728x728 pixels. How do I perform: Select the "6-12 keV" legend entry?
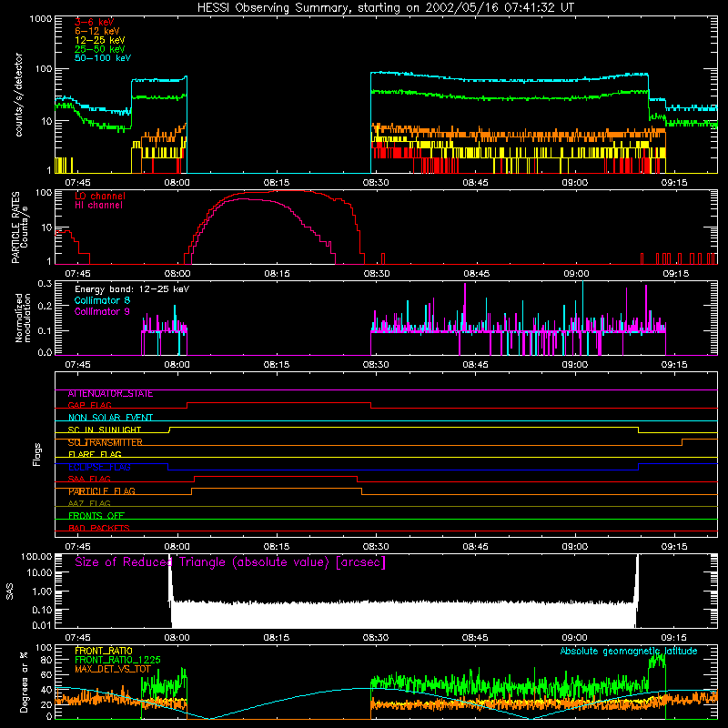[x=97, y=31]
